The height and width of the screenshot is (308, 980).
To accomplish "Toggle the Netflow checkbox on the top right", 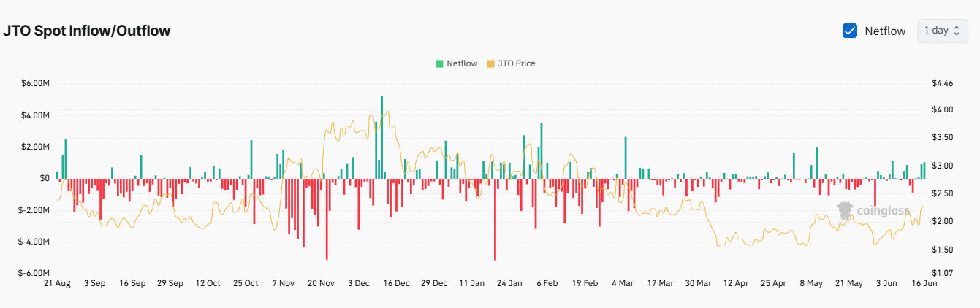I will (x=850, y=31).
